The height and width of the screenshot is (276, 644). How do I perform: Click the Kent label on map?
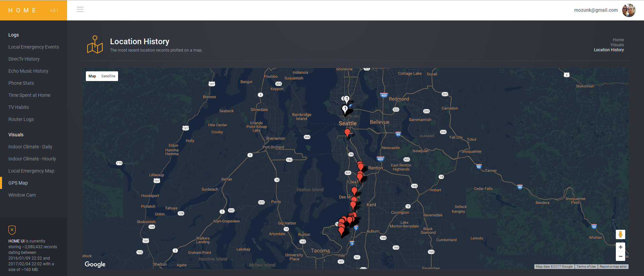pyautogui.click(x=371, y=205)
